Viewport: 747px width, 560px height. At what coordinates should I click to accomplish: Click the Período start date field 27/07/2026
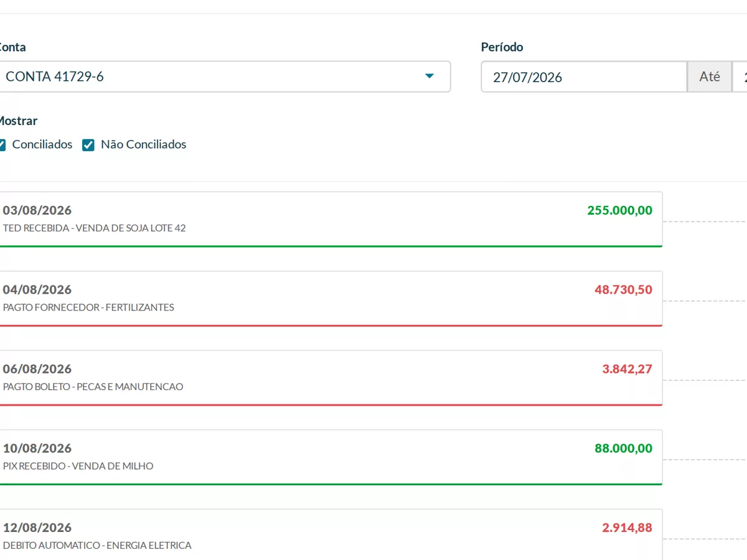click(584, 77)
